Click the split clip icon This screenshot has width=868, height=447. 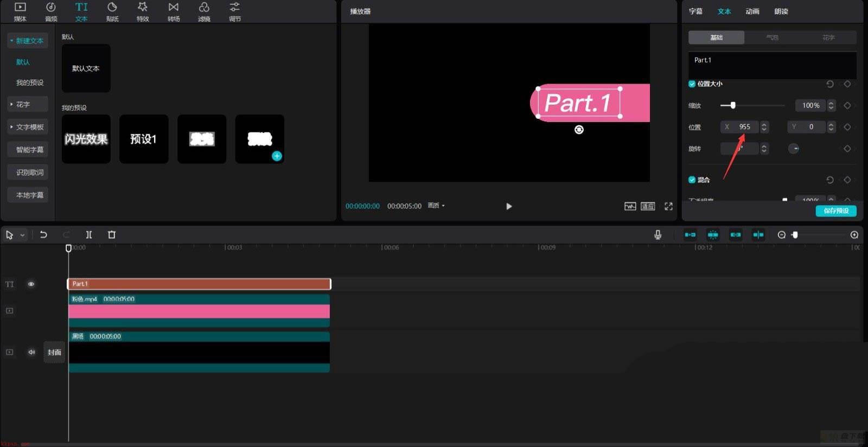tap(89, 235)
